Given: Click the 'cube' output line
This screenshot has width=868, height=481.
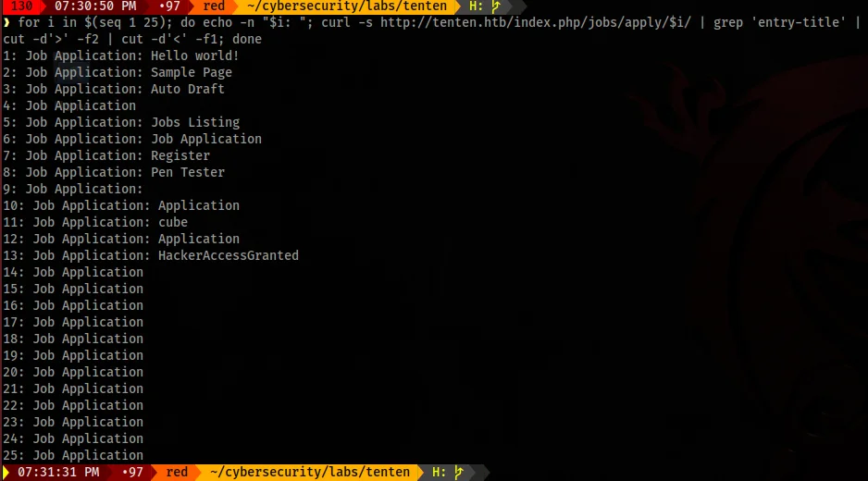Looking at the screenshot, I should (95, 222).
